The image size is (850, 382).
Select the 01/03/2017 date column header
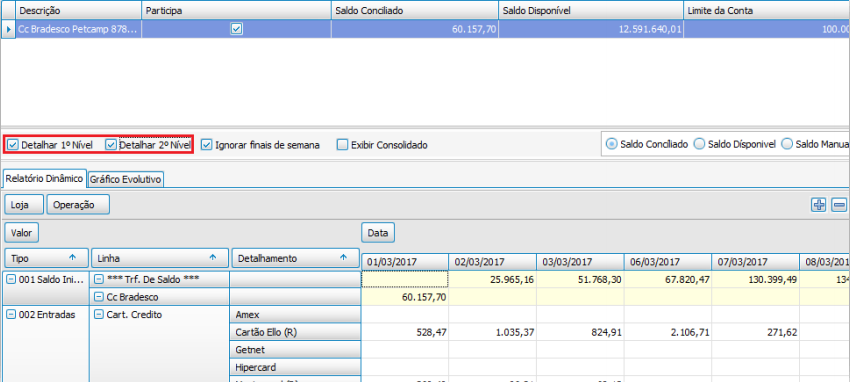click(405, 262)
